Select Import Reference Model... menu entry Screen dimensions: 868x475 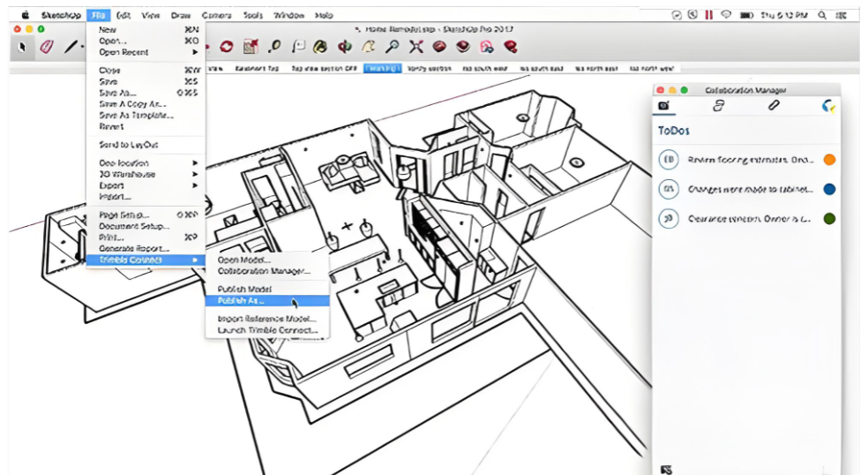click(266, 319)
